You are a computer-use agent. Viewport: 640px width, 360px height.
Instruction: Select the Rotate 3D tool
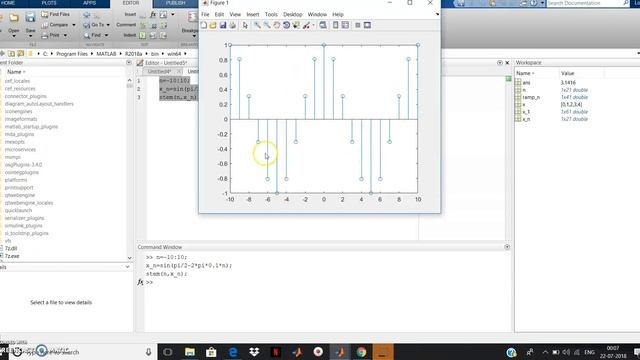coord(287,25)
